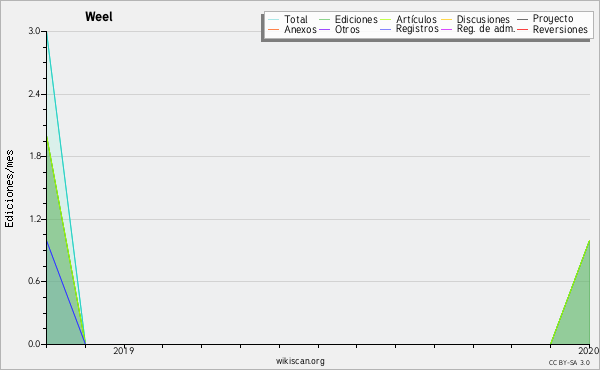Click the y-axis label '3.0'
Viewport: 600px width, 370px height.
(34, 31)
